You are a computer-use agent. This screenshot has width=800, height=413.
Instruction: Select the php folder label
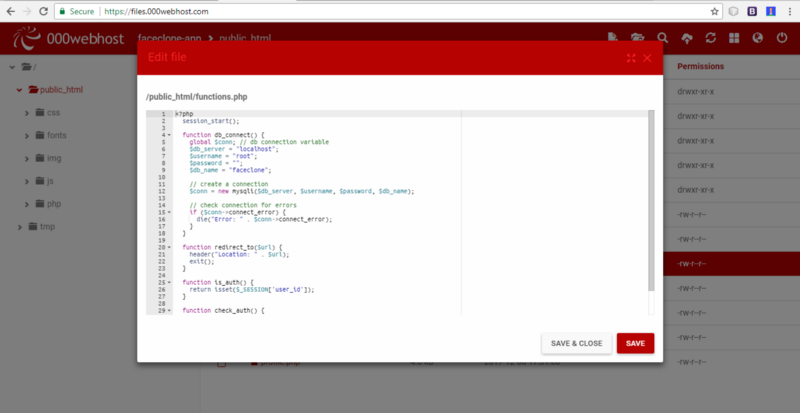coord(54,204)
